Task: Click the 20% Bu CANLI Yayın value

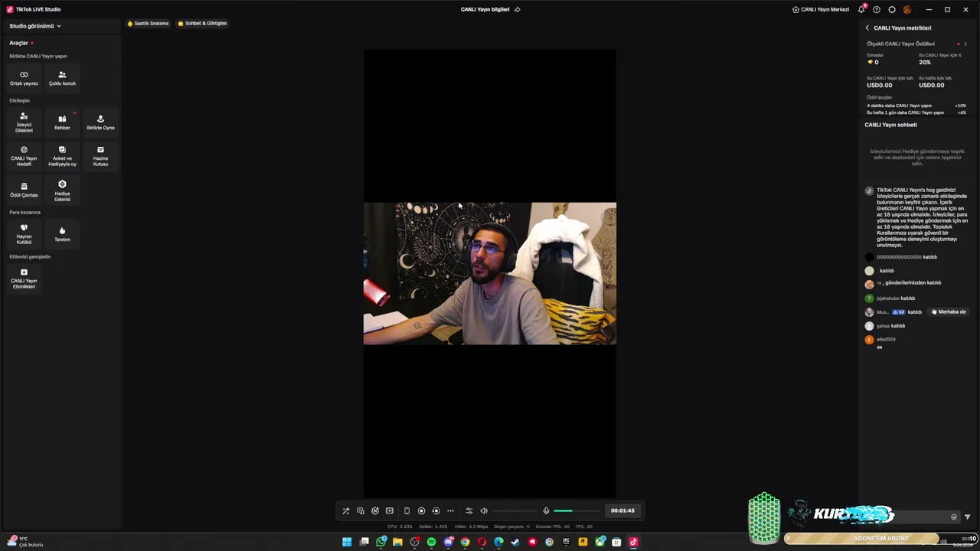Action: (x=925, y=62)
